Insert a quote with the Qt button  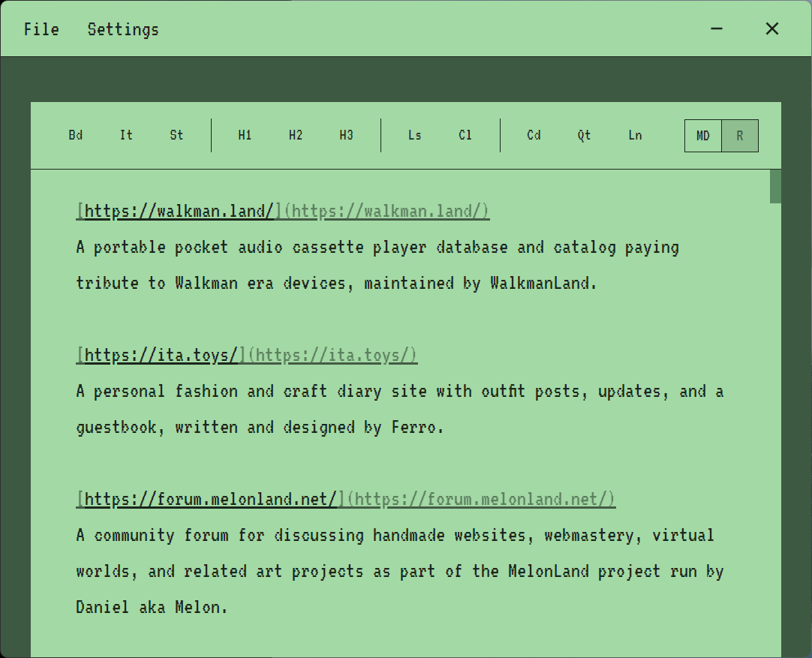pos(584,136)
